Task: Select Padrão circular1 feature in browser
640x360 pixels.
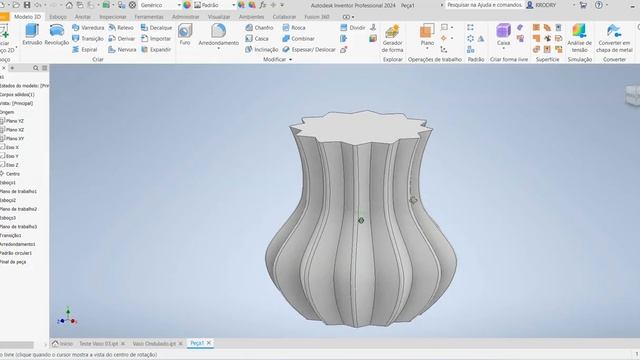Action: [16, 253]
